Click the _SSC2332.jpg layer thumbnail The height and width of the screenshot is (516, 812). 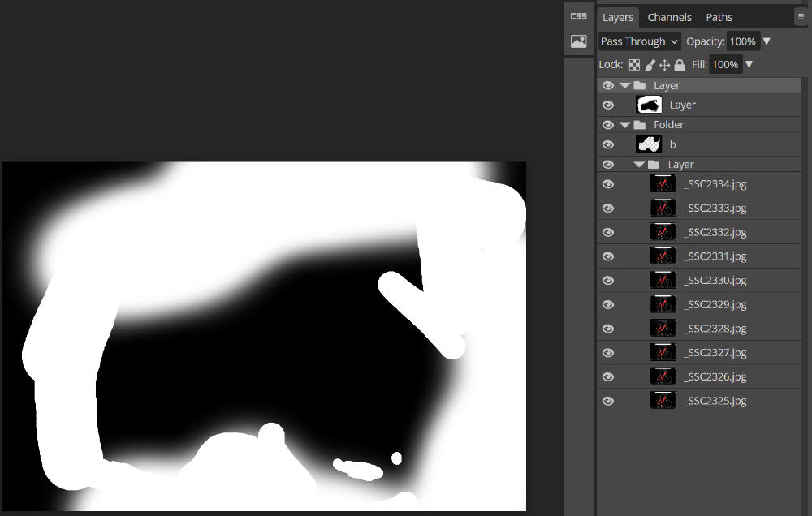coord(663,232)
